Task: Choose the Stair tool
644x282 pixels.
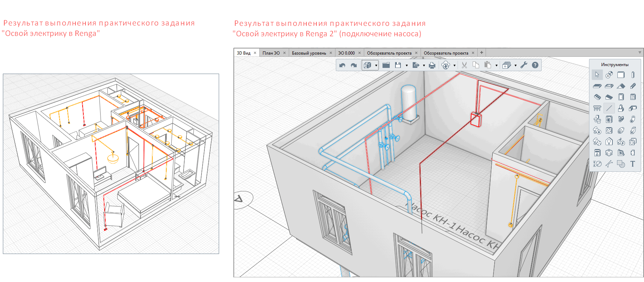Action: coord(597,97)
